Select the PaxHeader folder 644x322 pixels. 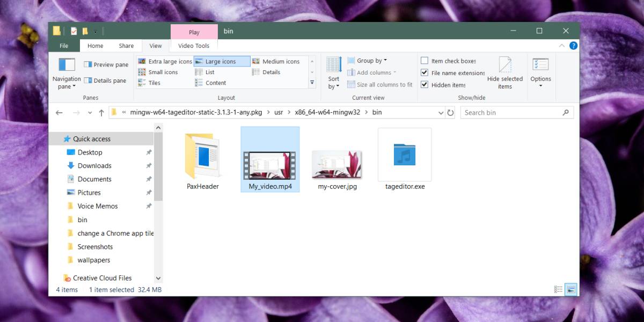pos(203,160)
